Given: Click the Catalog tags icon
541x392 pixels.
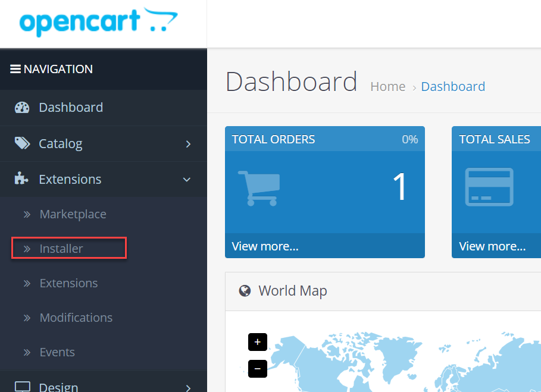Looking at the screenshot, I should (23, 143).
